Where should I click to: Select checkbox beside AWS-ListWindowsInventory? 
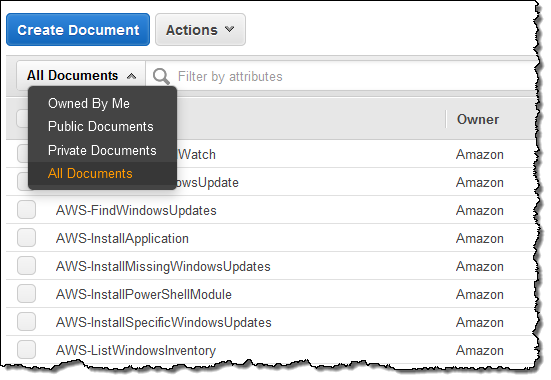pyautogui.click(x=26, y=350)
